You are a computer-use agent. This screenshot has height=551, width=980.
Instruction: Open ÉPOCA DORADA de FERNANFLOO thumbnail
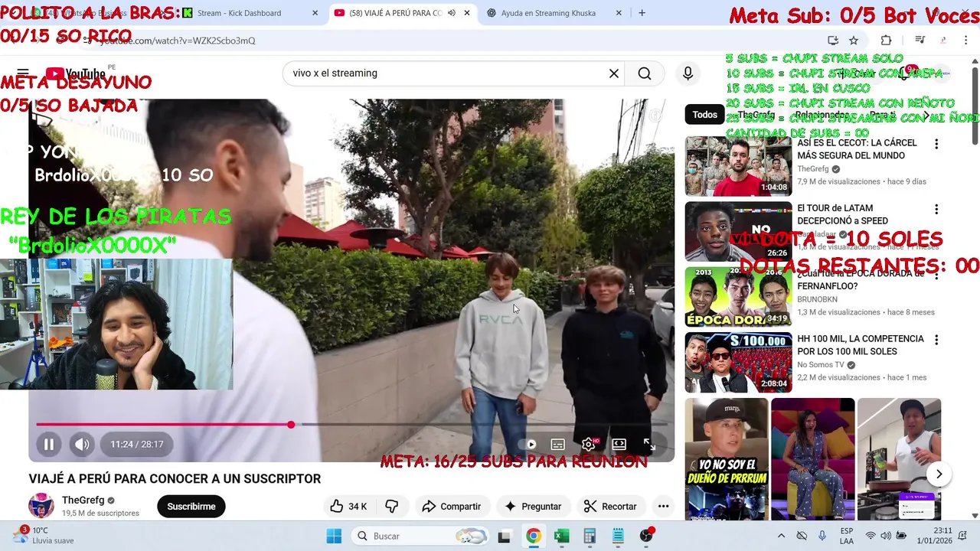click(738, 296)
